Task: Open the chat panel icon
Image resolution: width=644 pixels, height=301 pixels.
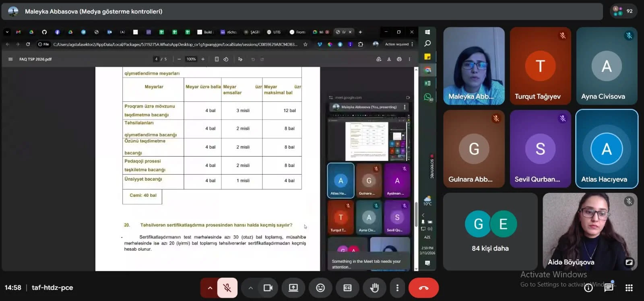Action: 609,287
